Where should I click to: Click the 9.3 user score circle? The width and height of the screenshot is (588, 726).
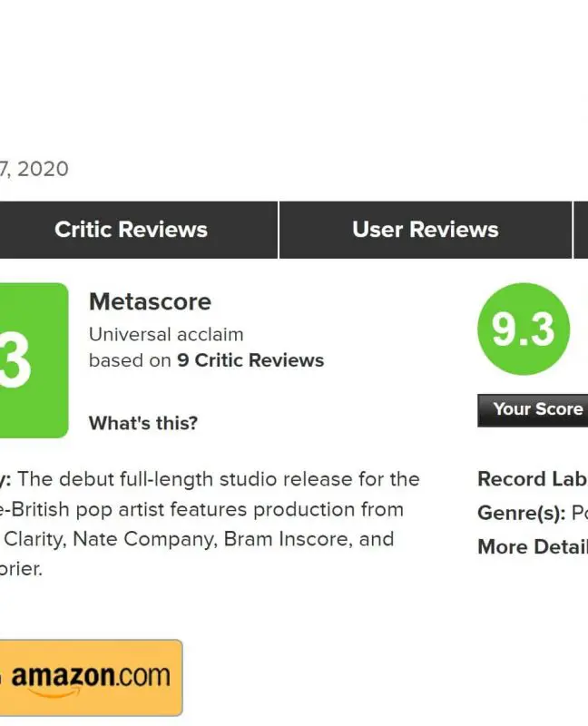(x=523, y=329)
